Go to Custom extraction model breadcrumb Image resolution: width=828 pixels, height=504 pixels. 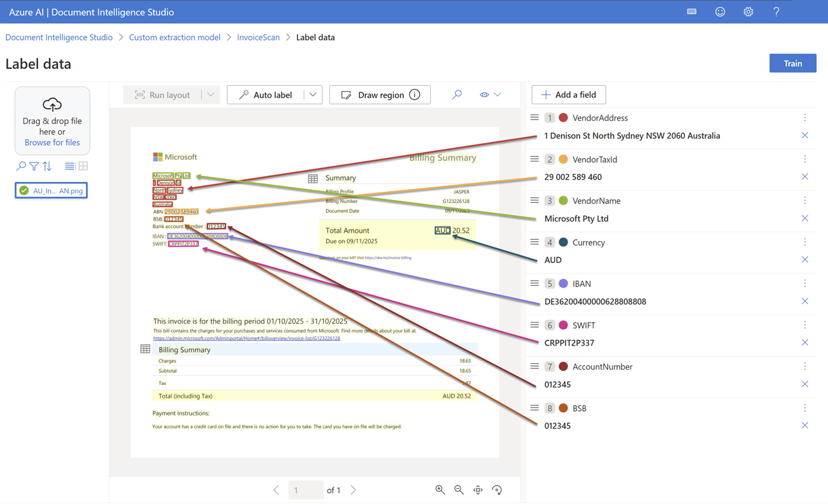(175, 38)
